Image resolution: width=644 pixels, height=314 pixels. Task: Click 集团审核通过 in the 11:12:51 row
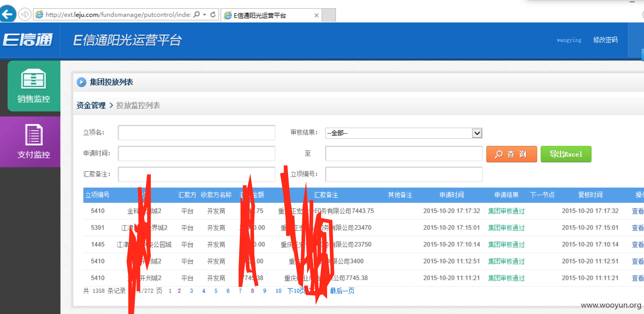[x=506, y=261]
